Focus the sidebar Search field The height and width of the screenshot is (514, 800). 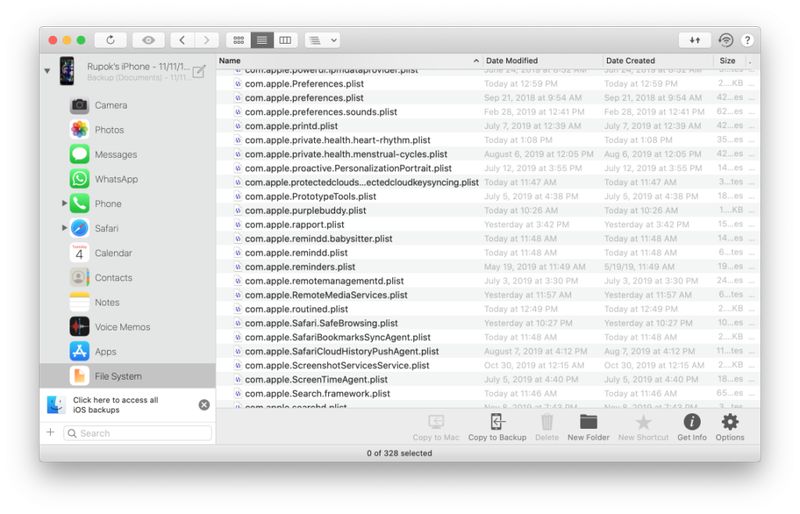(138, 433)
